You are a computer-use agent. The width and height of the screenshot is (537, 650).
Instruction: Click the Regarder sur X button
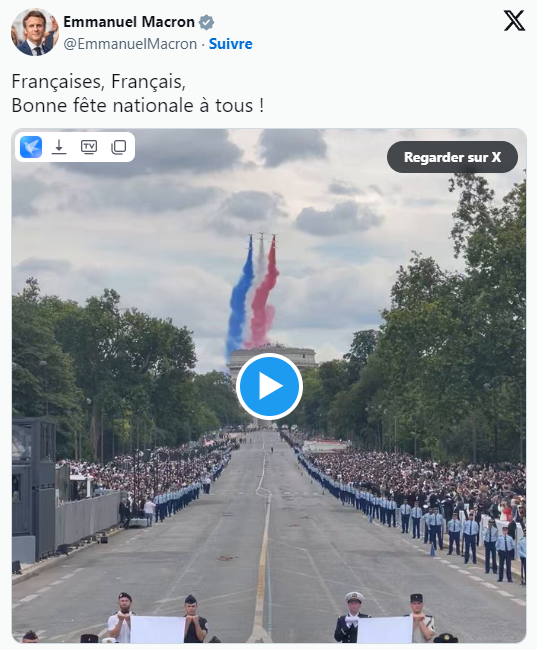pyautogui.click(x=452, y=157)
